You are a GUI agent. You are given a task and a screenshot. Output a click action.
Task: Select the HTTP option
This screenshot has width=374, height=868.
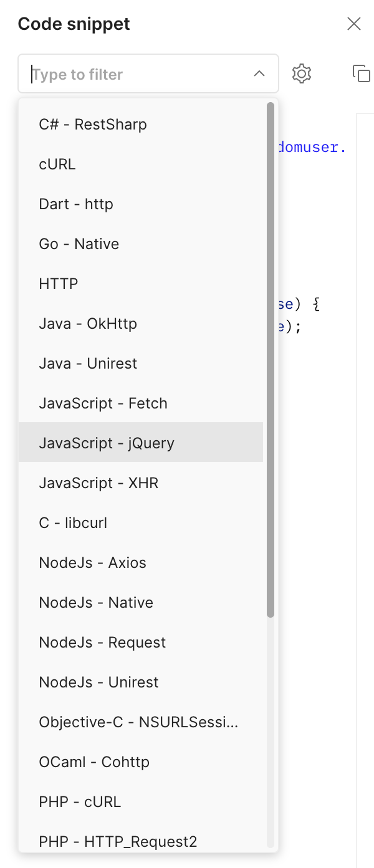pyautogui.click(x=59, y=284)
